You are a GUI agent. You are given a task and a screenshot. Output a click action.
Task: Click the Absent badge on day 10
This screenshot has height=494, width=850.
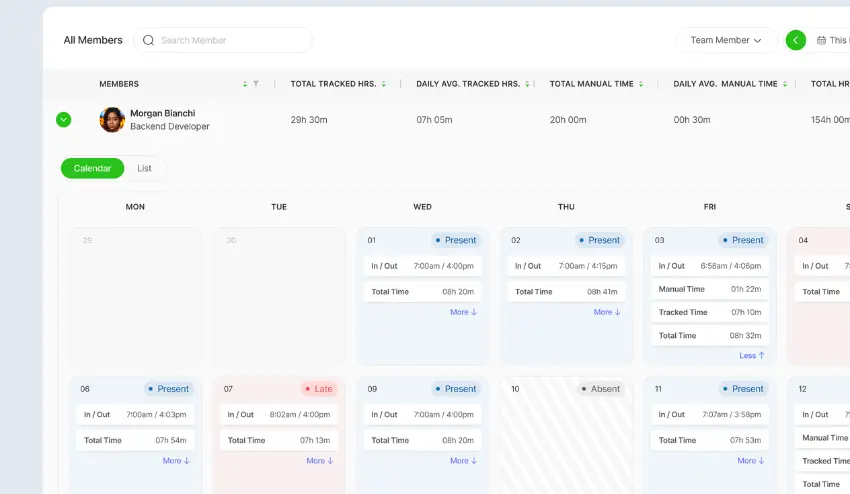pos(601,389)
